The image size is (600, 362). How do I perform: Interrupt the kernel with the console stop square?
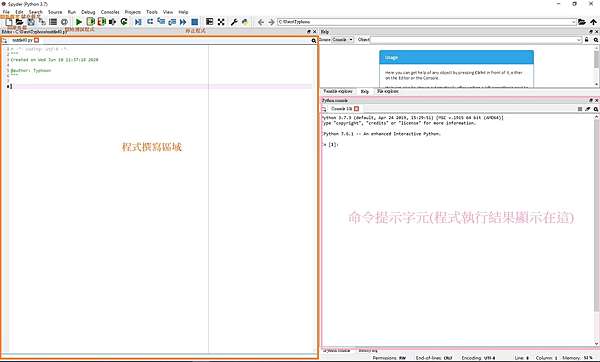pyautogui.click(x=580, y=109)
